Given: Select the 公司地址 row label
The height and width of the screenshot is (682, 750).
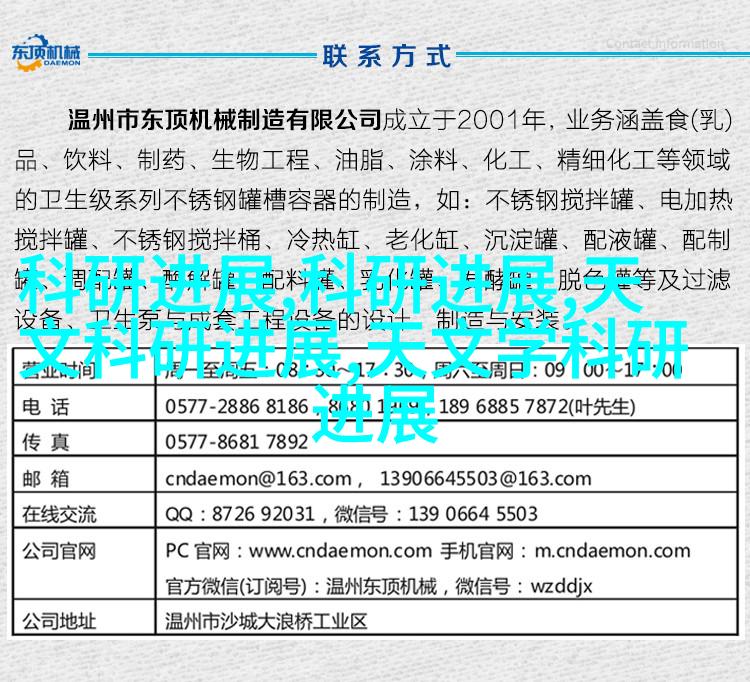Looking at the screenshot, I should 59,622.
